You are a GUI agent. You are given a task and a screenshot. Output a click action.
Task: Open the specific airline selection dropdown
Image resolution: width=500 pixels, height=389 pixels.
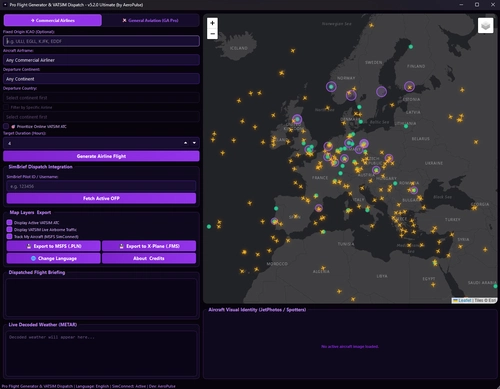click(x=101, y=117)
